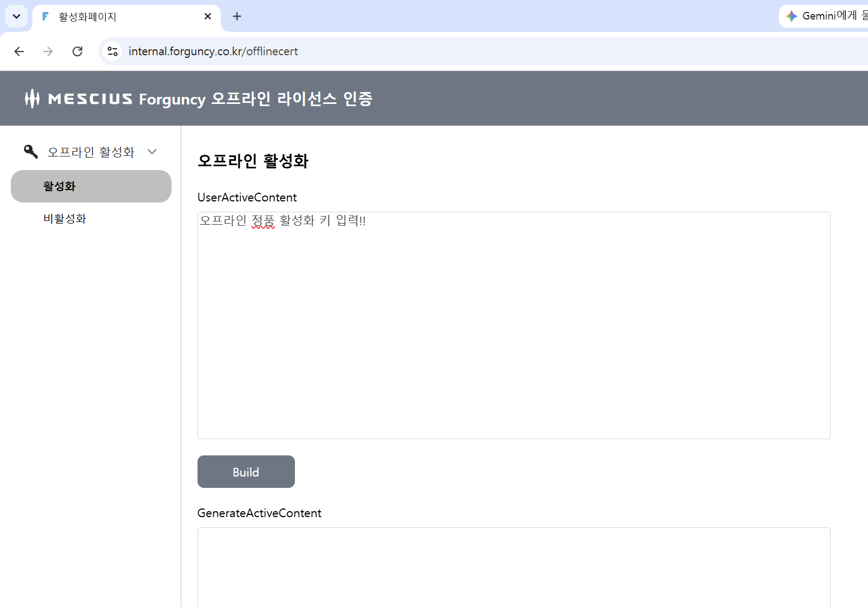Close the 활성화페이지 tab
This screenshot has height=607, width=868.
pyautogui.click(x=208, y=16)
